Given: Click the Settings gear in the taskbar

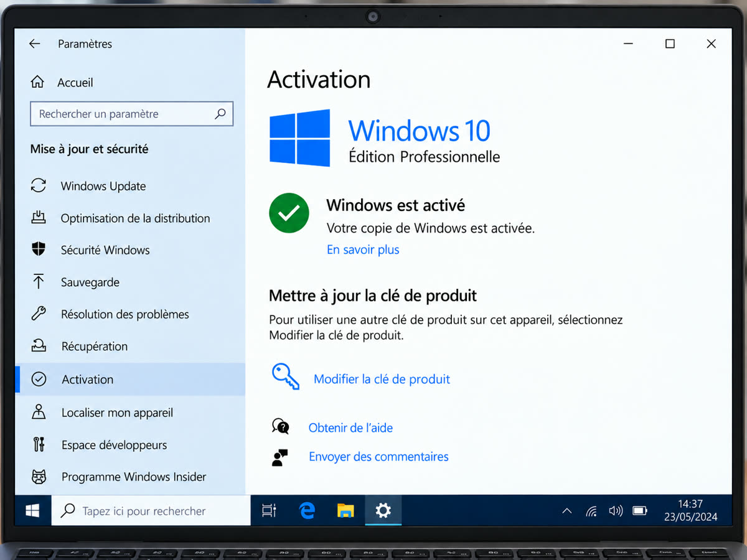Looking at the screenshot, I should tap(383, 511).
